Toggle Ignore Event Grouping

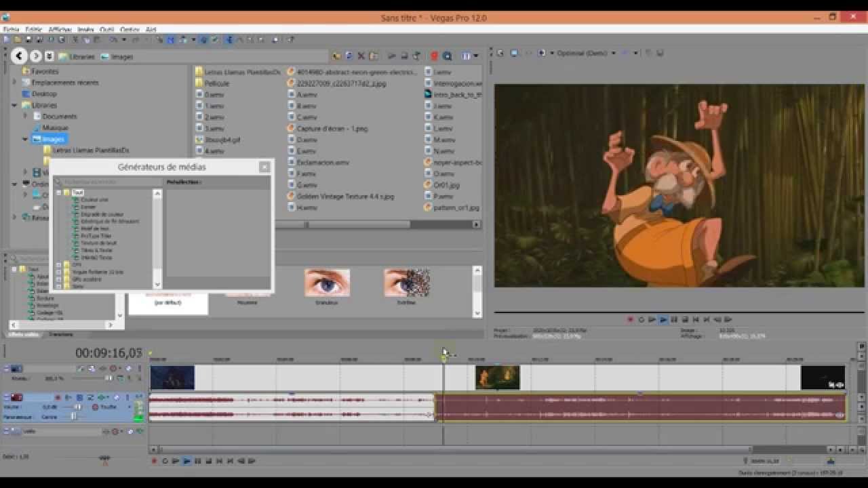(x=215, y=39)
